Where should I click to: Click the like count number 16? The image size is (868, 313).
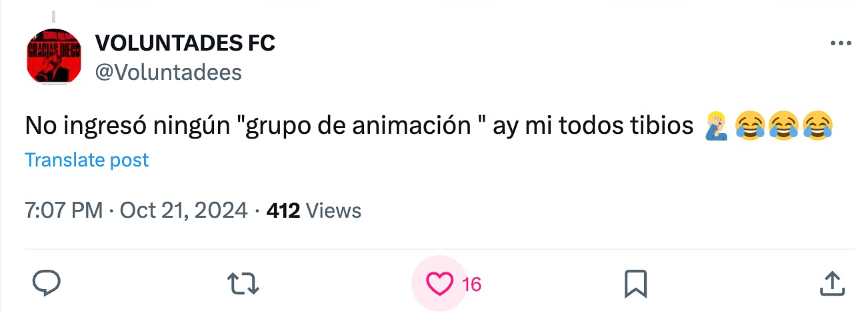pyautogui.click(x=471, y=284)
